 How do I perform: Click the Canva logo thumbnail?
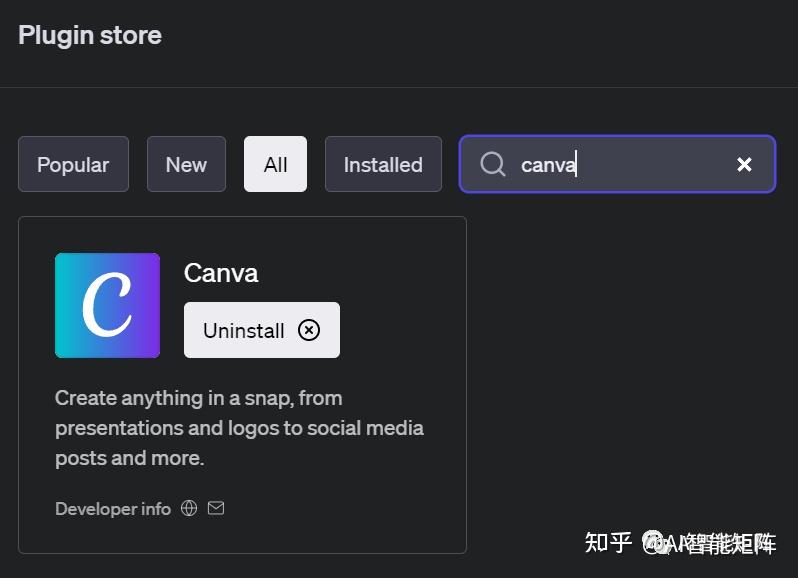pyautogui.click(x=107, y=305)
